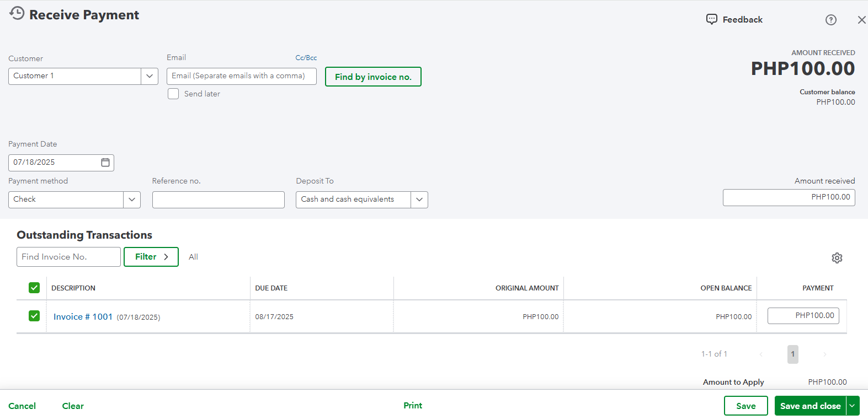The height and width of the screenshot is (420, 868).
Task: Click the ORIGINAL AMOUNT column header
Action: click(x=527, y=288)
